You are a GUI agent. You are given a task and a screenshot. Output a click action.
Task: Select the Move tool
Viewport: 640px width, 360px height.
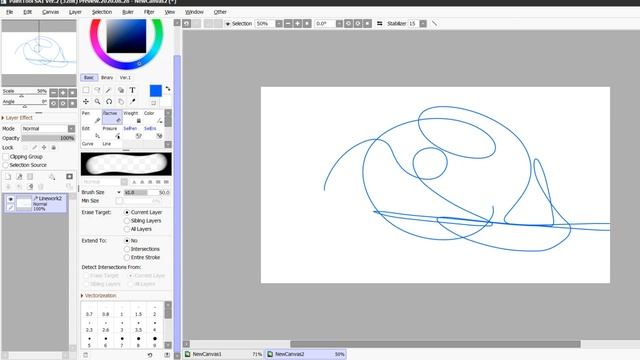coord(86,101)
